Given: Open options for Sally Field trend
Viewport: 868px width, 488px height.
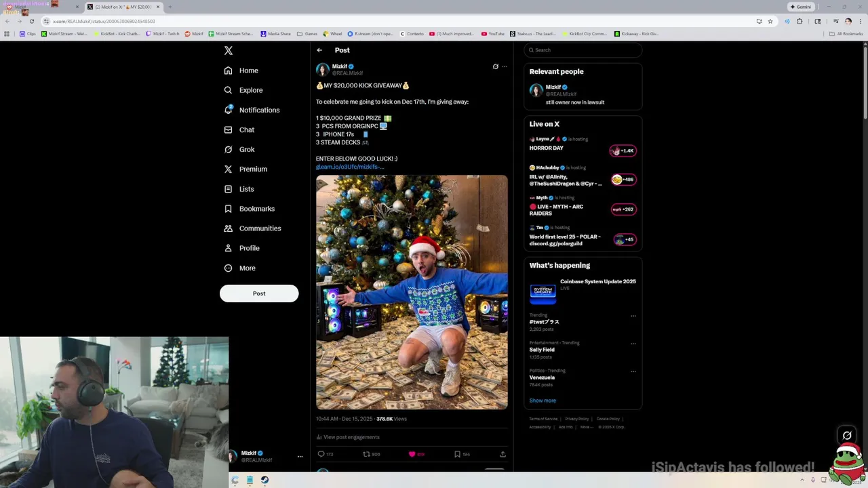Looking at the screenshot, I should pos(633,344).
